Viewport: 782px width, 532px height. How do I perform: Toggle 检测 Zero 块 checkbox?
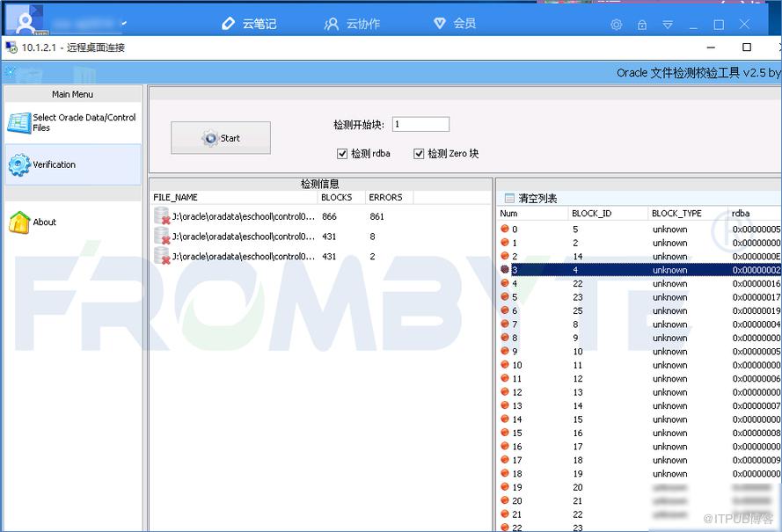click(419, 154)
